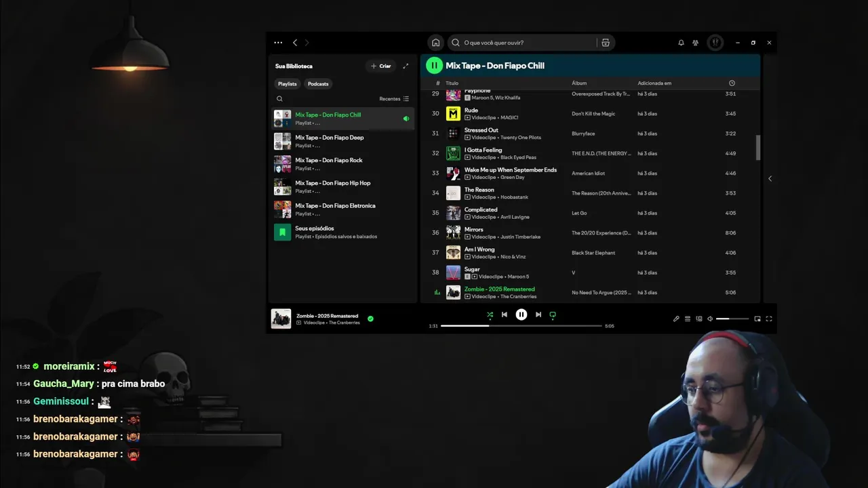The height and width of the screenshot is (488, 868).
Task: Click green saved checkmark for Zombie
Action: point(370,319)
